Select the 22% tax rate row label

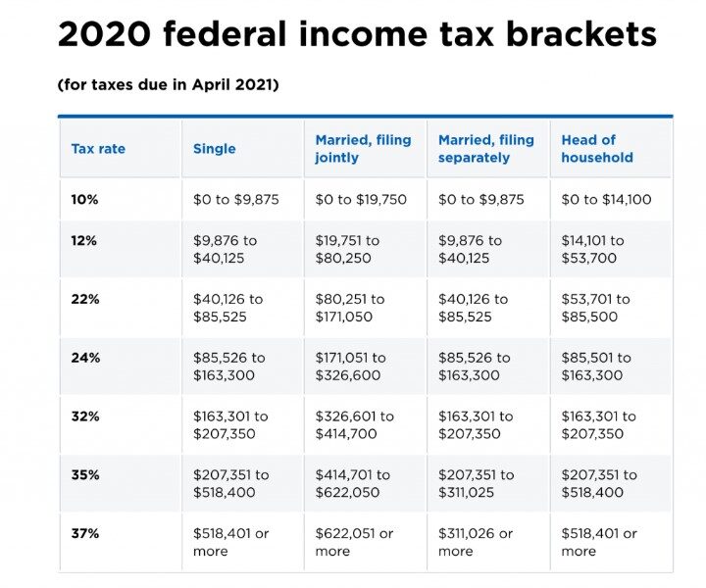85,299
